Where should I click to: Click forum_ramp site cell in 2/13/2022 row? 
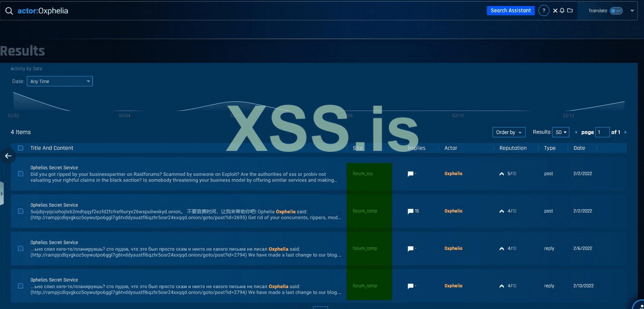coord(365,286)
